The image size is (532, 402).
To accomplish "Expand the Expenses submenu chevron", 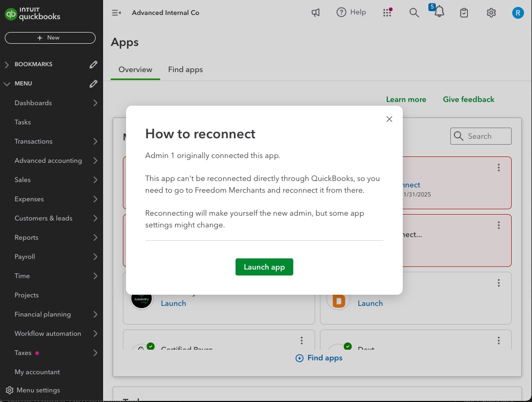I will coord(95,199).
